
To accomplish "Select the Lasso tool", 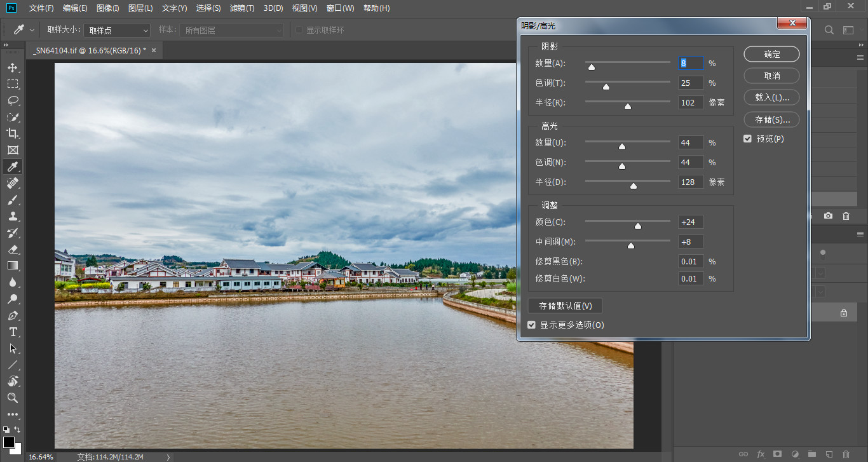I will click(13, 100).
